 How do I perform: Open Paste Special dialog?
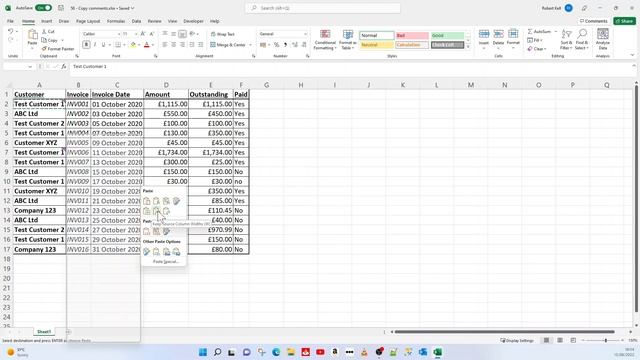point(166,262)
